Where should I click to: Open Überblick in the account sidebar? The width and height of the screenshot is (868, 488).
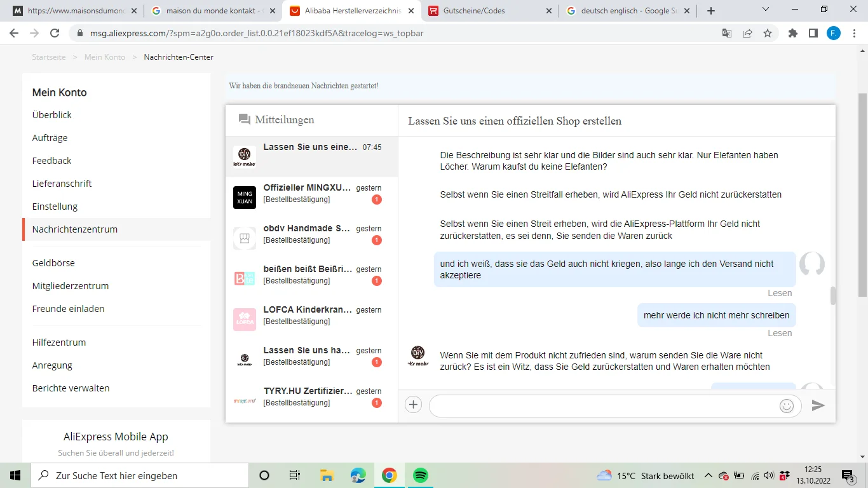click(52, 115)
